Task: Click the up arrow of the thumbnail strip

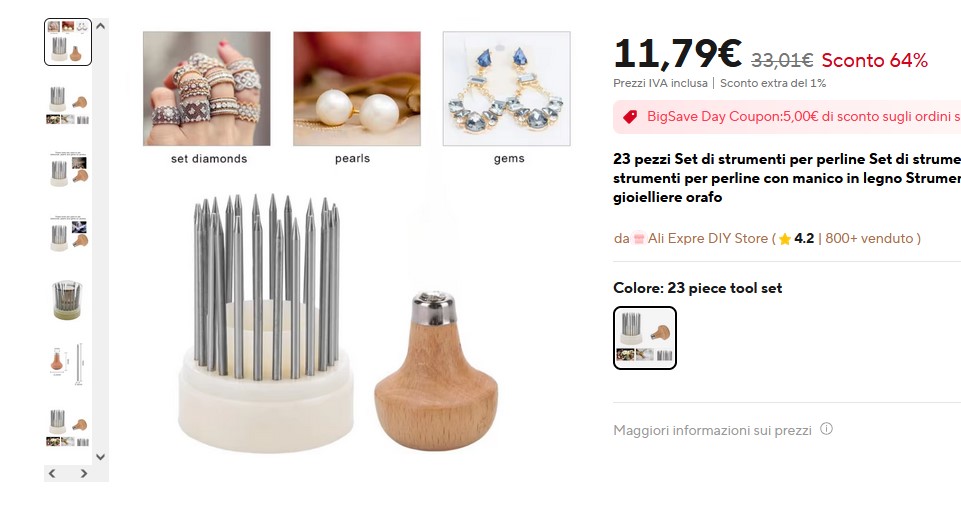Action: click(101, 26)
